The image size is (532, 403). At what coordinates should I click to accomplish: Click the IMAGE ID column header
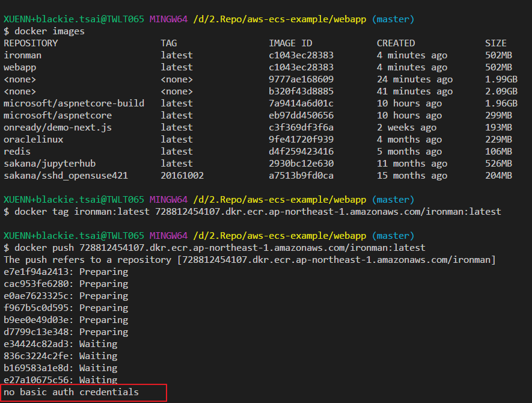pos(291,43)
